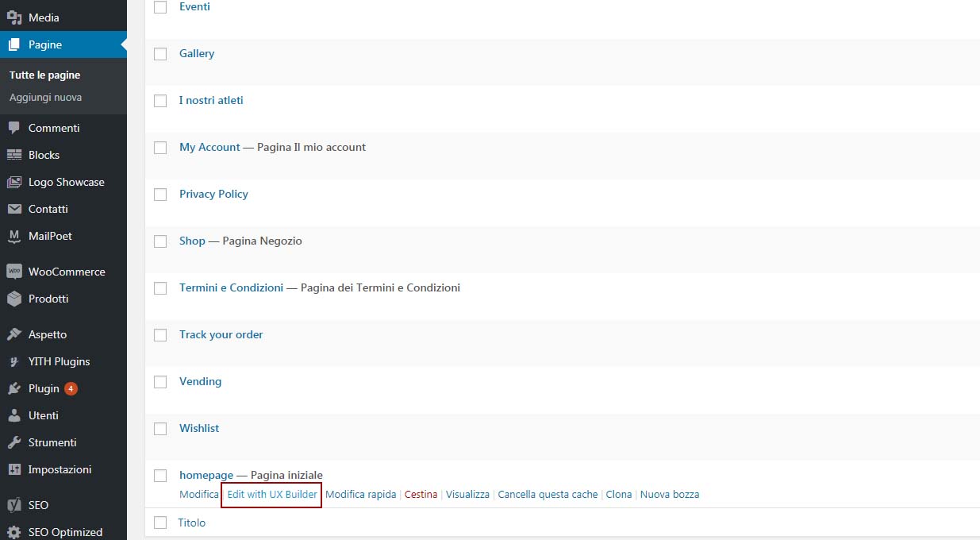
Task: Open the homepage title link
Action: click(206, 475)
